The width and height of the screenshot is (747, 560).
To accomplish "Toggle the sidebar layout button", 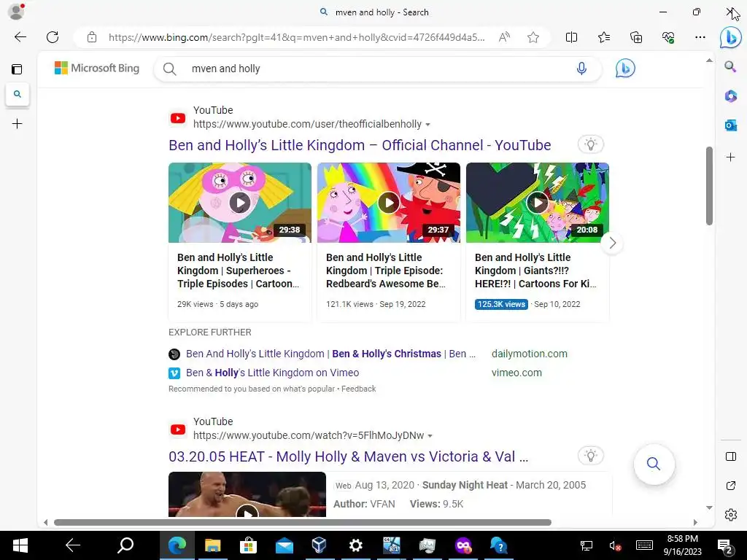I will pos(731,456).
